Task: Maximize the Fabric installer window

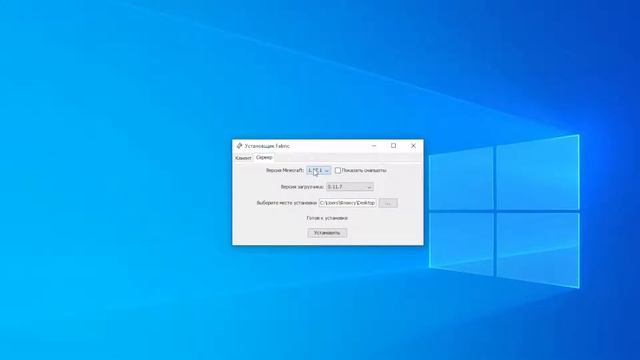Action: (393, 146)
